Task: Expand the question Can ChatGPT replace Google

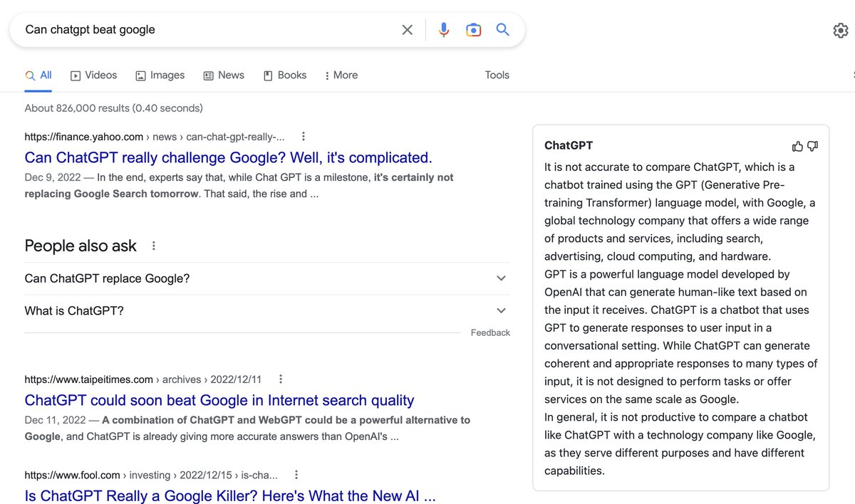Action: (501, 278)
